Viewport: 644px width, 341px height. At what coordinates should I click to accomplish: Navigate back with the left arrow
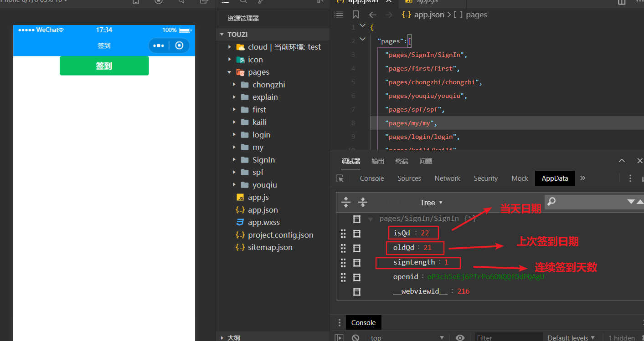(x=373, y=15)
